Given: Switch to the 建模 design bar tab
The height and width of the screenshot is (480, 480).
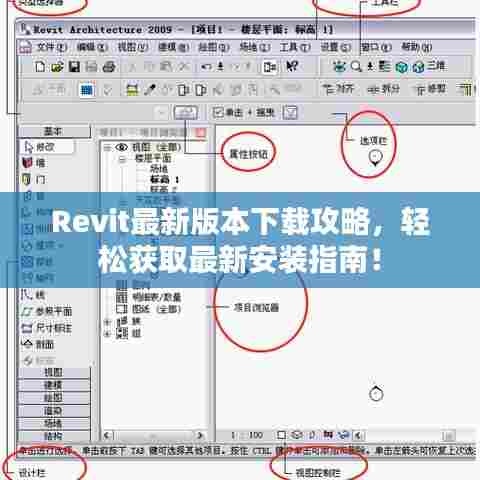Looking at the screenshot, I should click(x=53, y=385).
